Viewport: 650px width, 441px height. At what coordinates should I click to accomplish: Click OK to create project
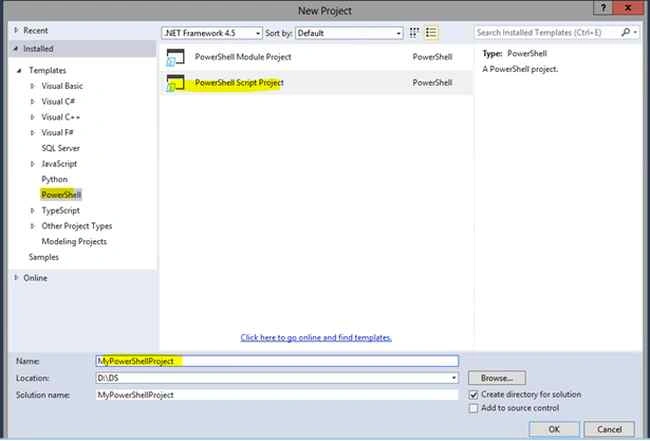[x=554, y=429]
